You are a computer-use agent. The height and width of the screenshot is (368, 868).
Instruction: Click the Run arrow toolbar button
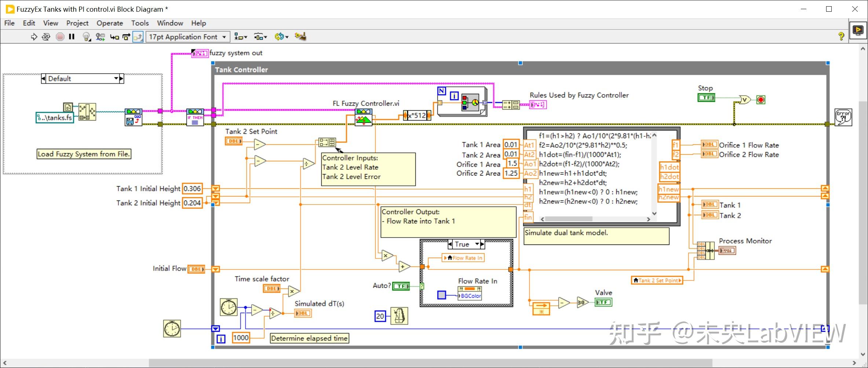coord(34,37)
